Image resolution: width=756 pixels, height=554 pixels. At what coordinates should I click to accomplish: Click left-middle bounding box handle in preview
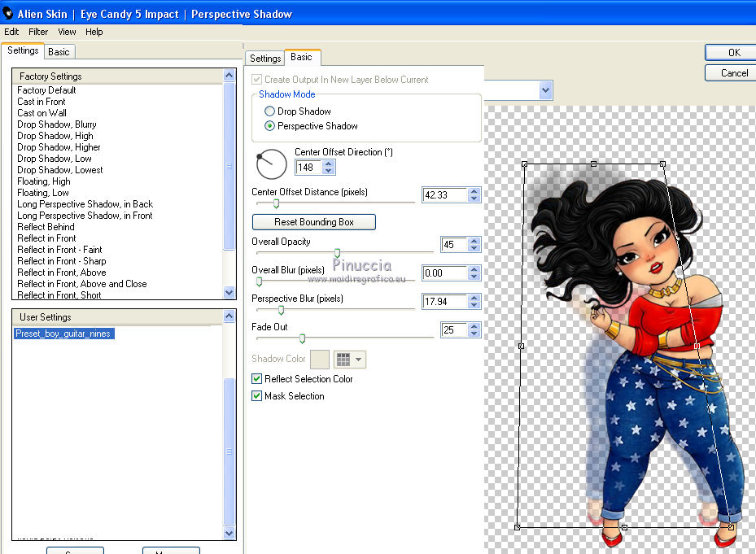(x=521, y=346)
